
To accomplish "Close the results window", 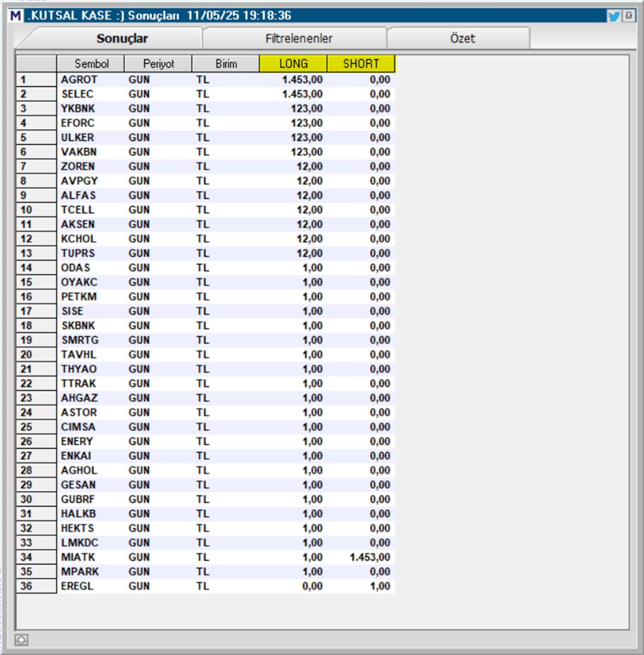I will pyautogui.click(x=629, y=15).
